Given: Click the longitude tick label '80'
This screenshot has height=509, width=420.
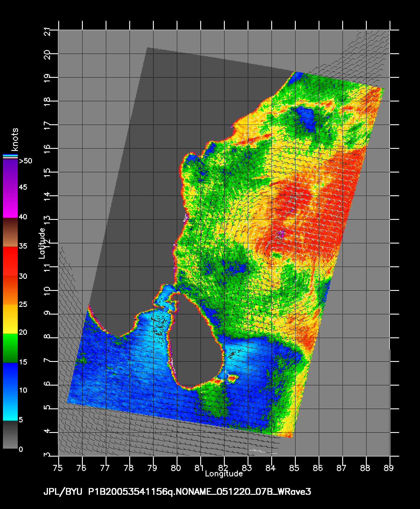Looking at the screenshot, I should [x=176, y=468].
